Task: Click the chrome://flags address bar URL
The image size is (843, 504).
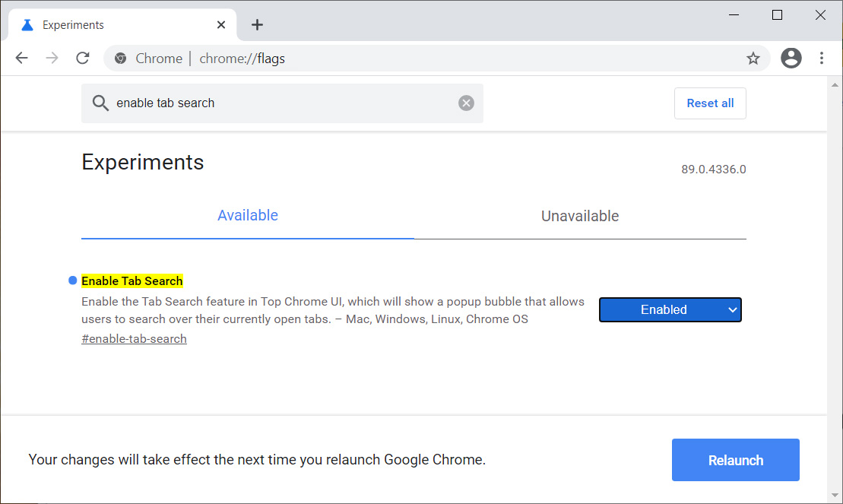Action: pos(242,58)
